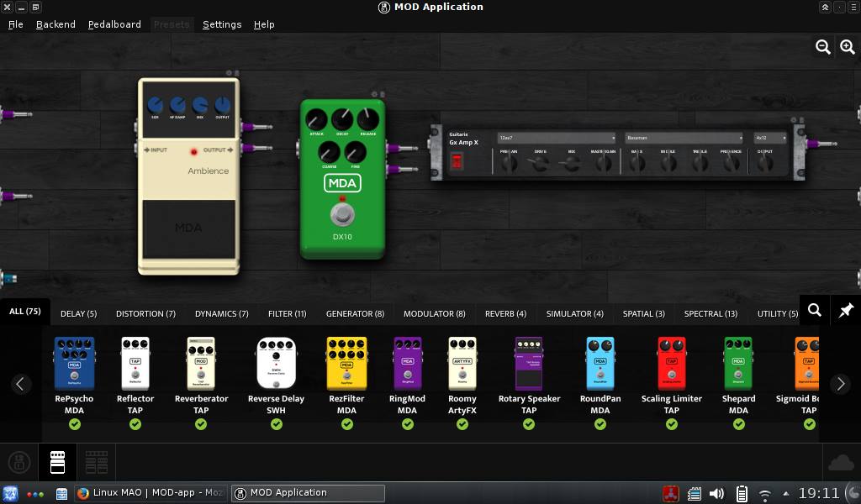Toggle the DX10 footswitch

[x=342, y=214]
